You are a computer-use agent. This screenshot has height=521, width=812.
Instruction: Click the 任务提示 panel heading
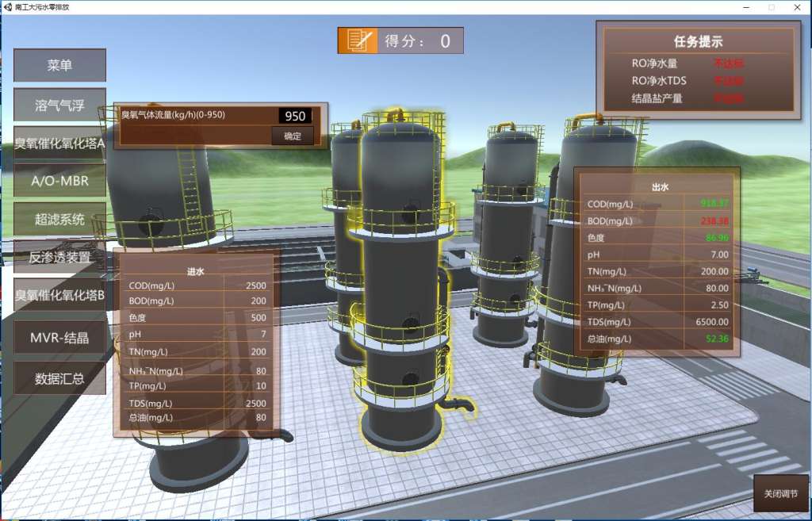[x=698, y=42]
